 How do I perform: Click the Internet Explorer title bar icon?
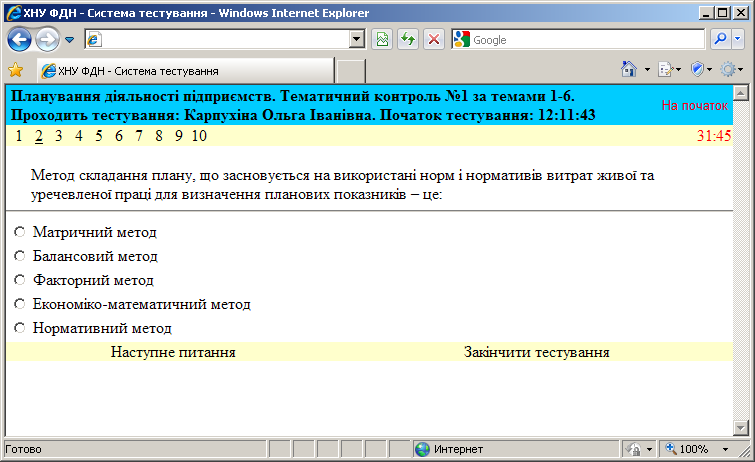13,13
